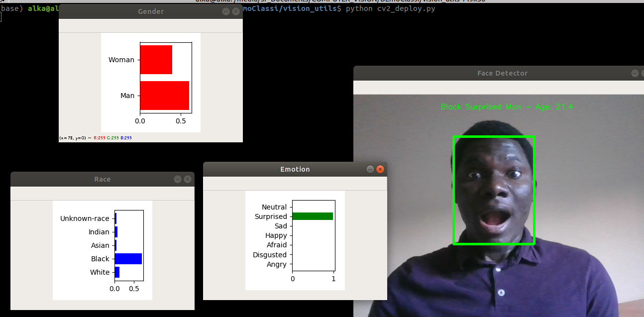This screenshot has width=644, height=317.
Task: Click the 0.0 axis tick in Gender chart
Action: [x=140, y=120]
